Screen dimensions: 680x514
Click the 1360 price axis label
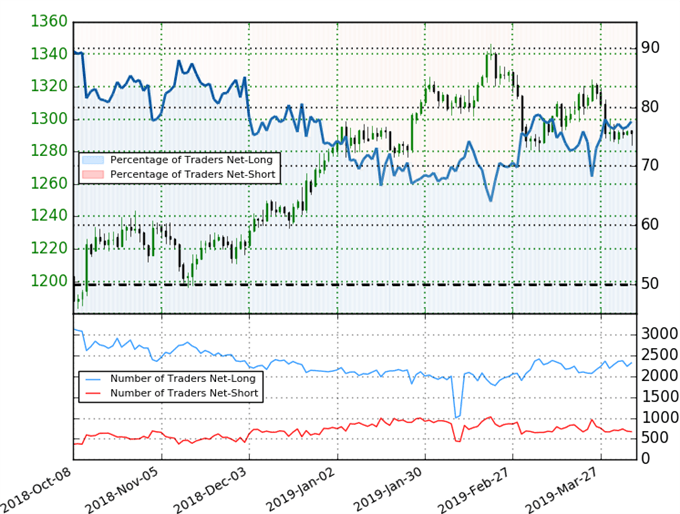tap(49, 21)
